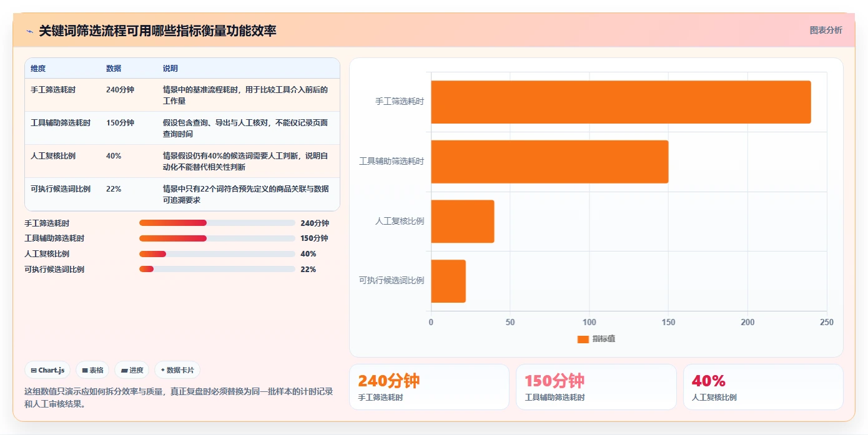
Task: Click the 工具辅助筛选耗时 chart bar
Action: coord(550,162)
